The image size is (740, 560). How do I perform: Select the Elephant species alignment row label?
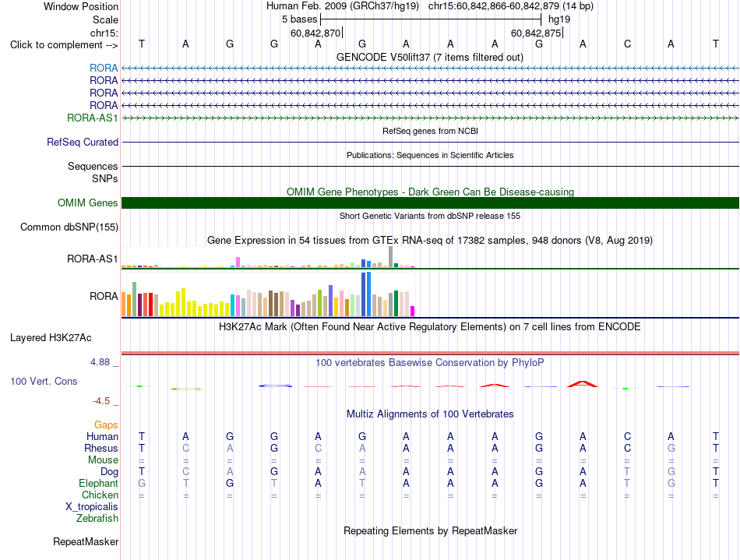click(x=98, y=483)
